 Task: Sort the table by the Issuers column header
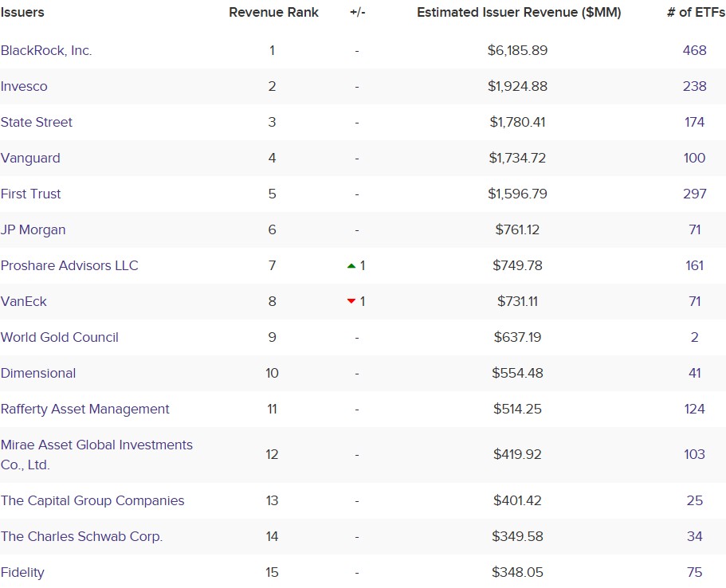pyautogui.click(x=23, y=12)
